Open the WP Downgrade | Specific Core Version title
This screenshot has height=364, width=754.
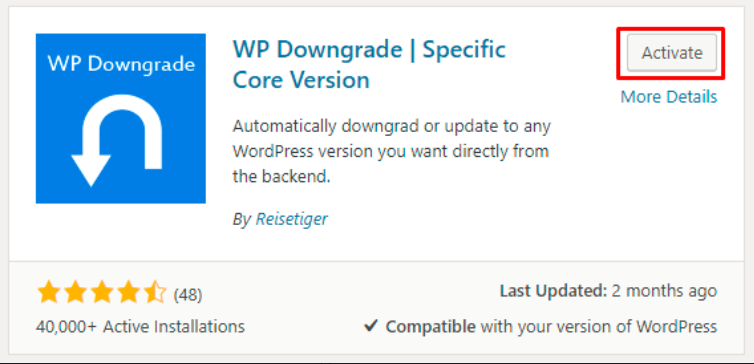click(369, 64)
